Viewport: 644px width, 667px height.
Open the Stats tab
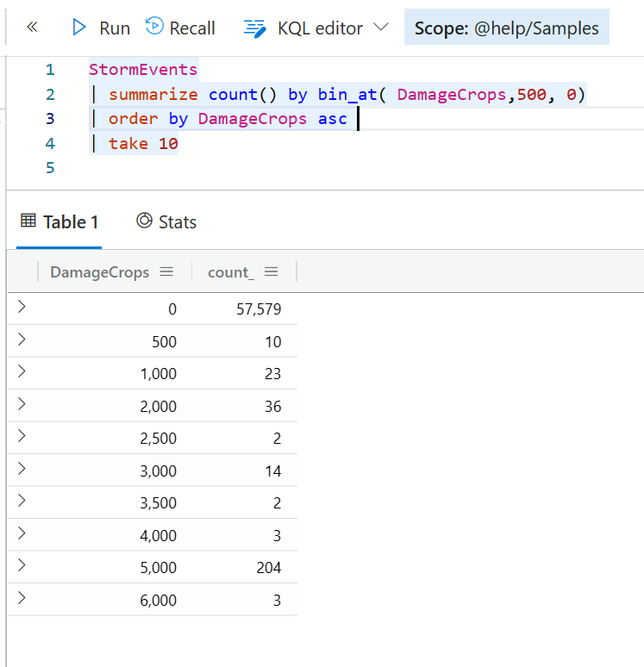coord(166,222)
